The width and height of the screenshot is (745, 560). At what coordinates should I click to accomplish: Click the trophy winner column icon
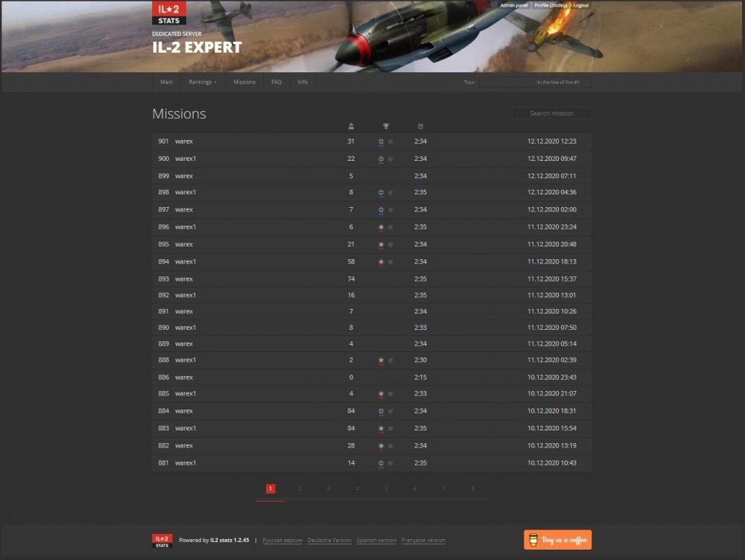pos(386,127)
